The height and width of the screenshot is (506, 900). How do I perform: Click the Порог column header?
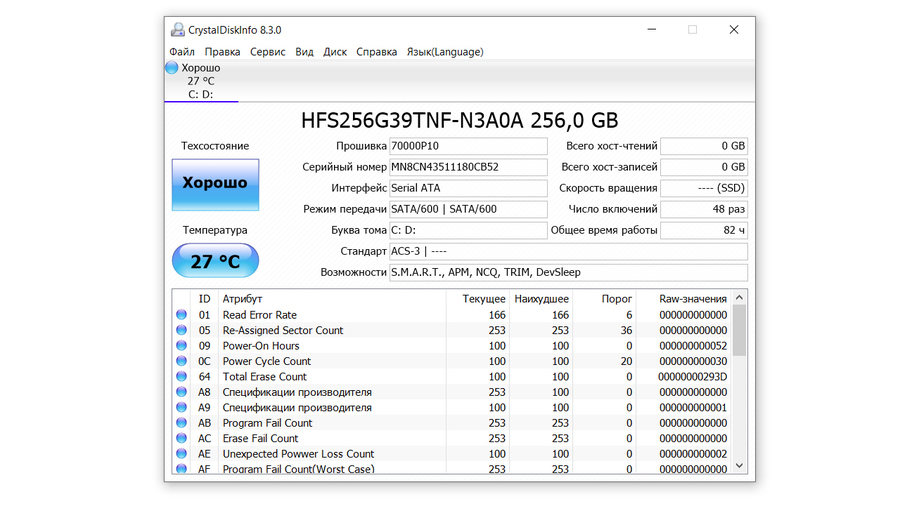tap(604, 299)
